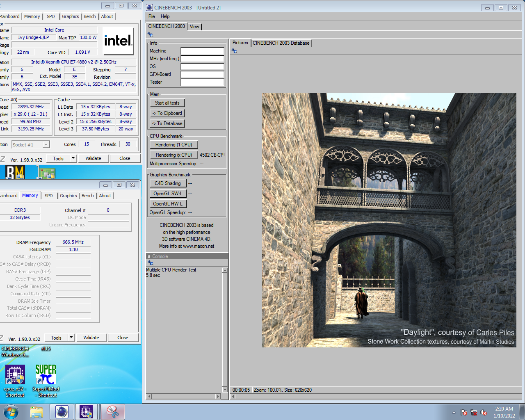The image size is (525, 420).
Task: Open cpuz_x32 desktop shortcut
Action: coord(15,381)
